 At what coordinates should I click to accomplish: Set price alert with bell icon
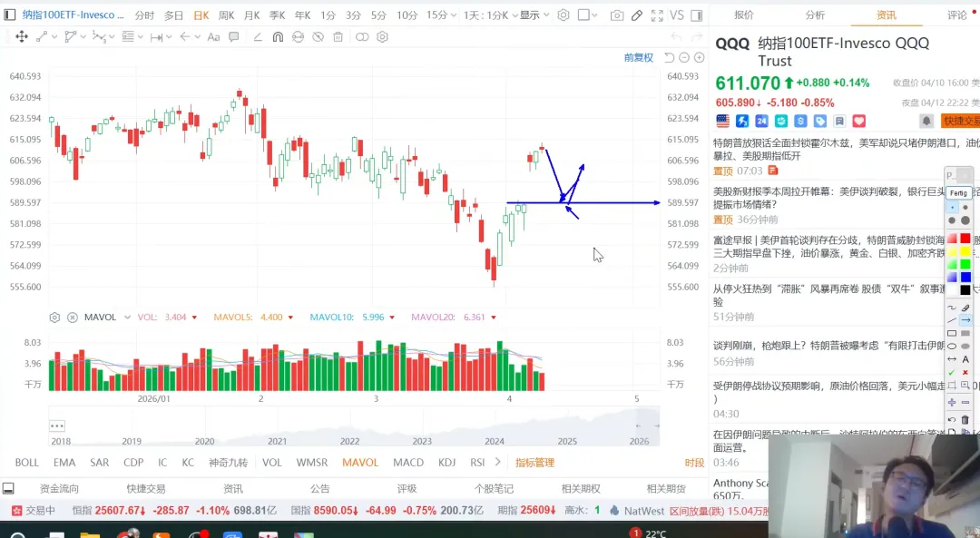pos(926,121)
